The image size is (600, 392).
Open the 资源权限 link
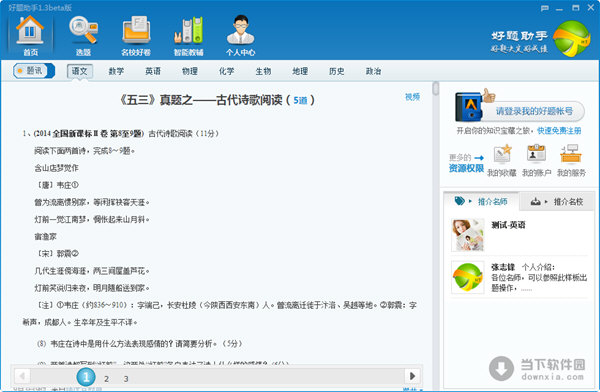(466, 168)
